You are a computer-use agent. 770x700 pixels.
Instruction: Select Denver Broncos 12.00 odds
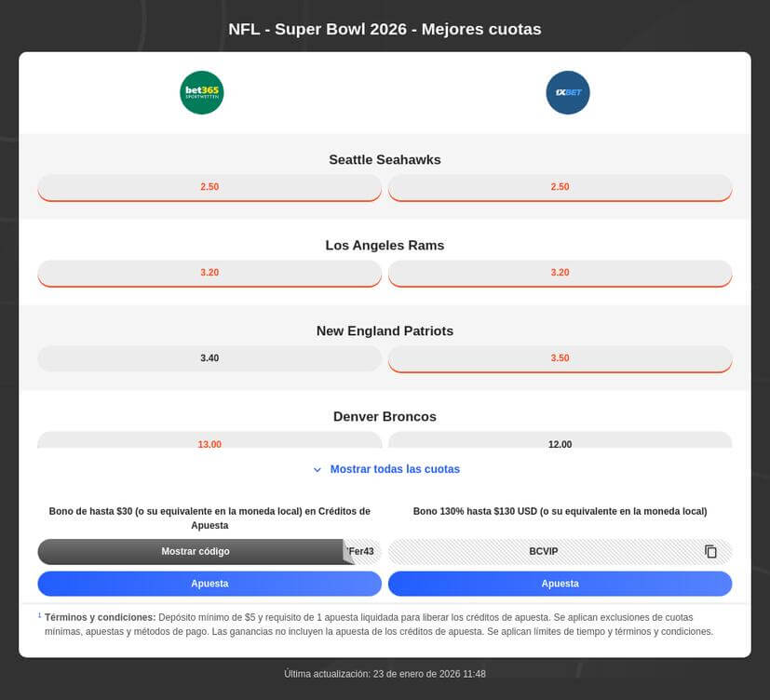point(560,444)
